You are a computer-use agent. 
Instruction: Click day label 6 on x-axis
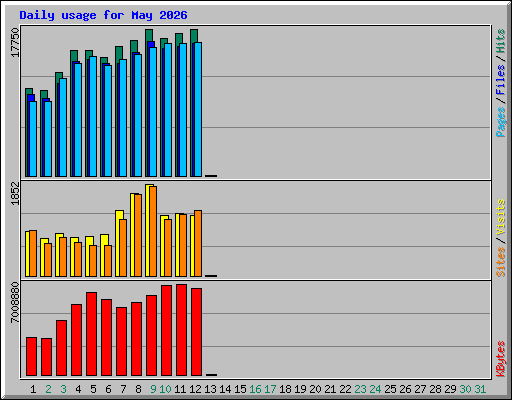[x=108, y=389]
